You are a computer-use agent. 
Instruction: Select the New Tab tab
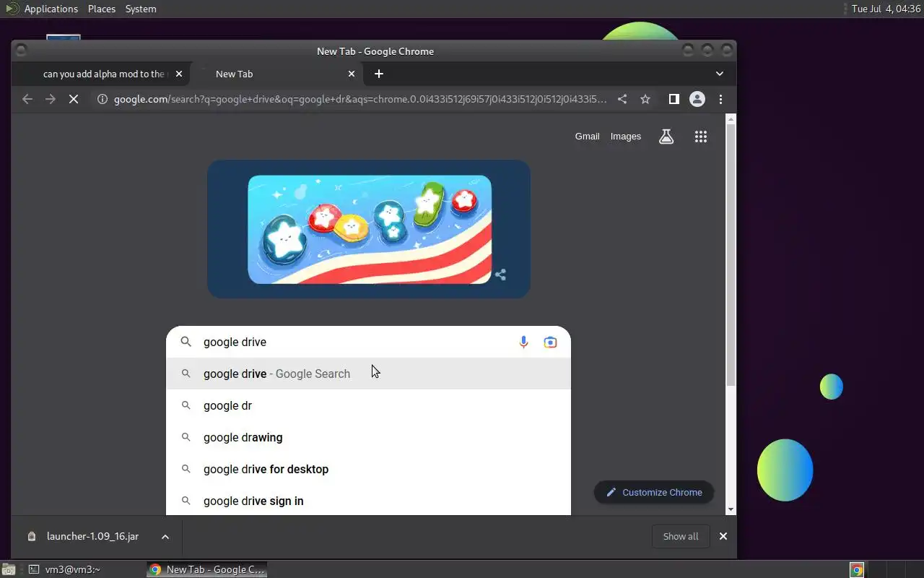pos(279,74)
